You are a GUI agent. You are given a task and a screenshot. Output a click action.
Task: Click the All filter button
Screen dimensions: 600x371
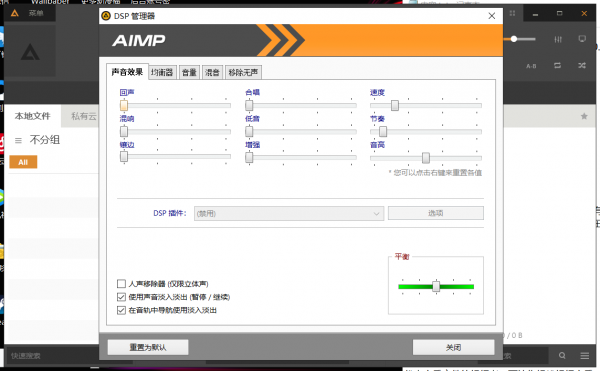coord(23,162)
